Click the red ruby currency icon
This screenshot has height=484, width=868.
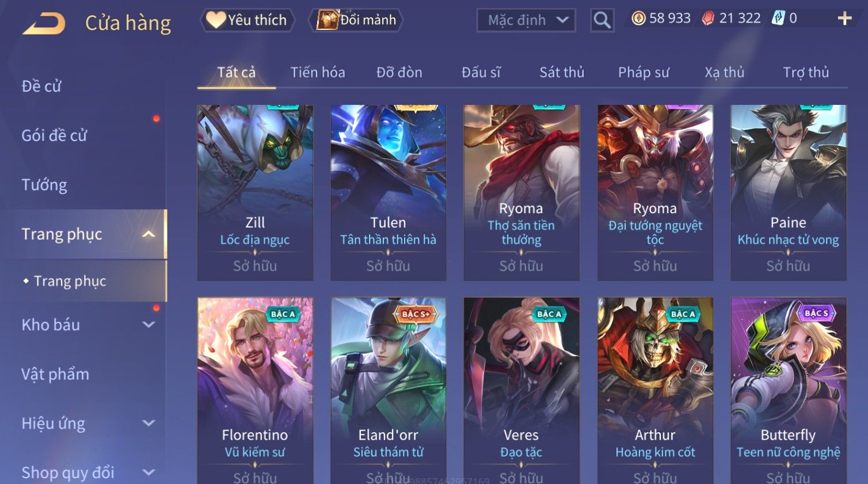click(707, 18)
